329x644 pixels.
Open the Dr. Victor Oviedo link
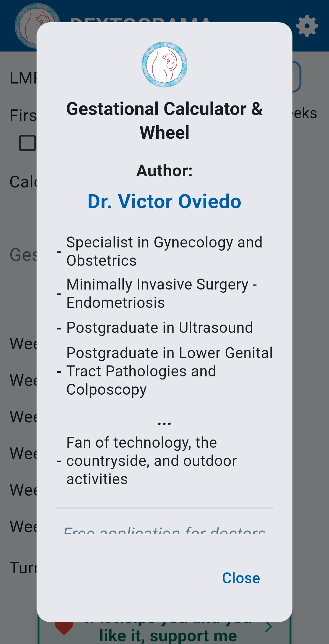pyautogui.click(x=164, y=201)
